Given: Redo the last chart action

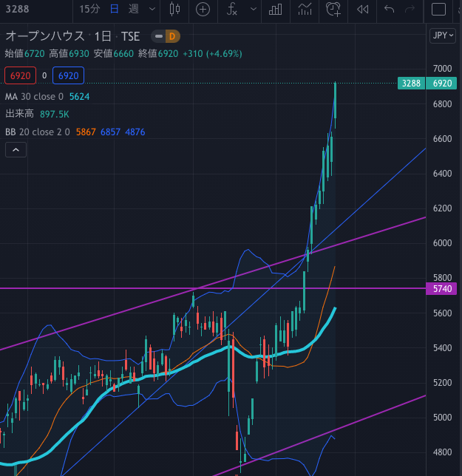Looking at the screenshot, I should tap(410, 9).
